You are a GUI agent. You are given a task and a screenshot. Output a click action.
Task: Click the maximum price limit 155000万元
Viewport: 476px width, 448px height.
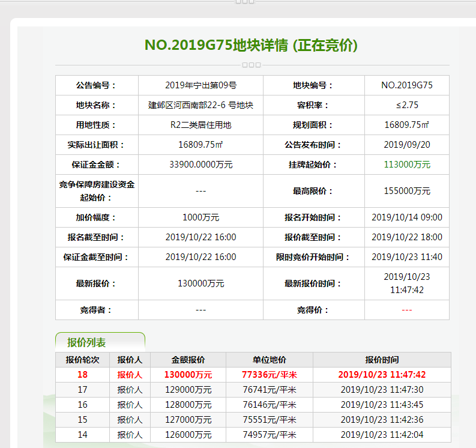pyautogui.click(x=407, y=191)
